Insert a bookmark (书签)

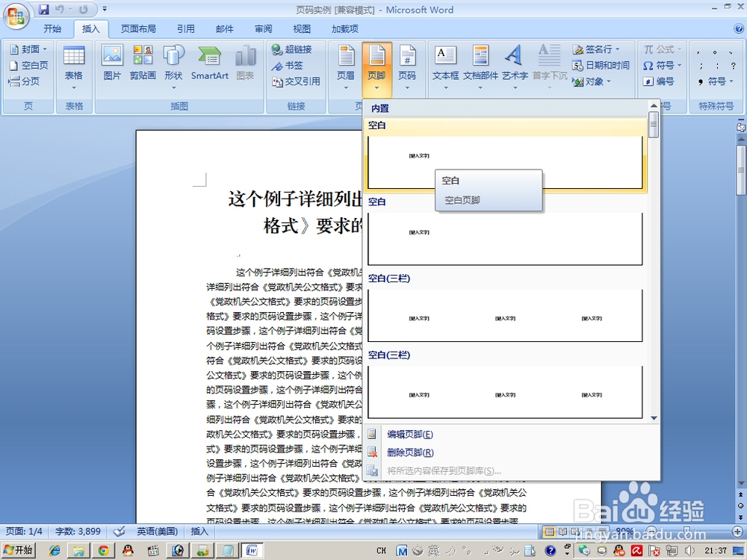(x=288, y=65)
